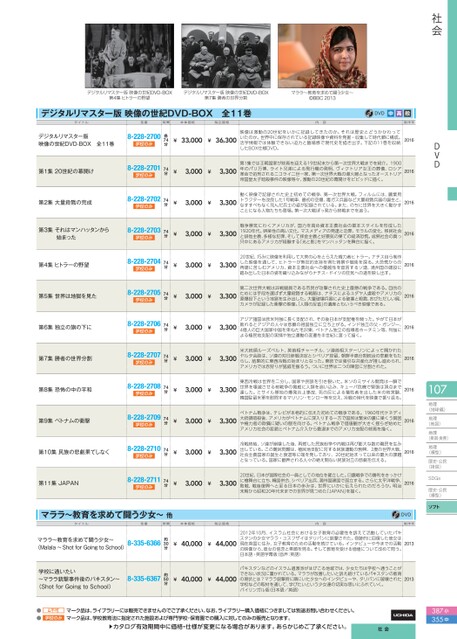Click title 第3集 それはマンハッタンから始まった
This screenshot has width=457, height=639.
coord(74,234)
